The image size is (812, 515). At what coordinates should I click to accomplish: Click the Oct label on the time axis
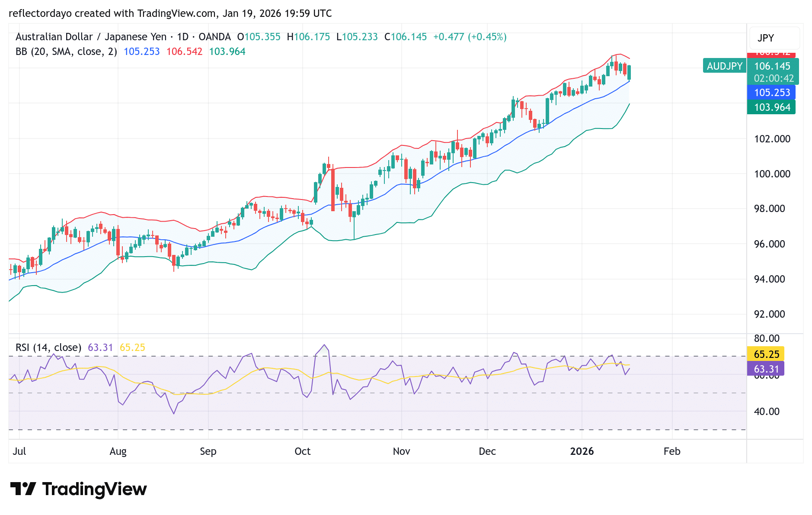click(303, 451)
